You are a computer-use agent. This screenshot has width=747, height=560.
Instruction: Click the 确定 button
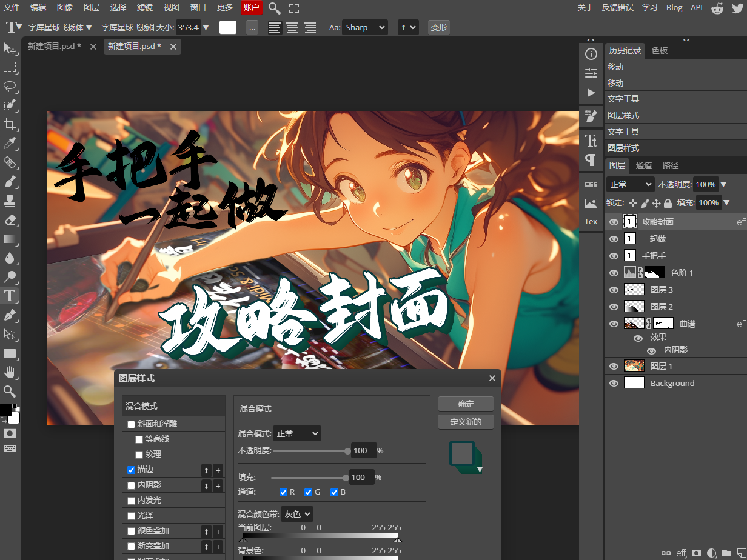click(x=466, y=404)
